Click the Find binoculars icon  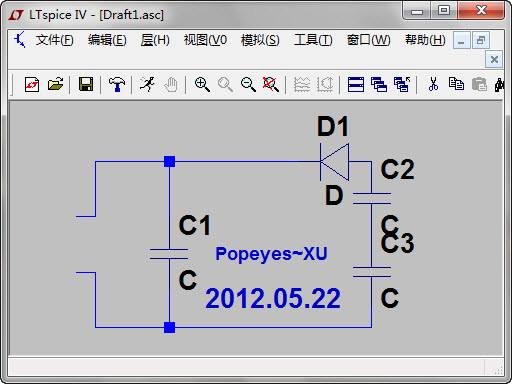click(499, 84)
